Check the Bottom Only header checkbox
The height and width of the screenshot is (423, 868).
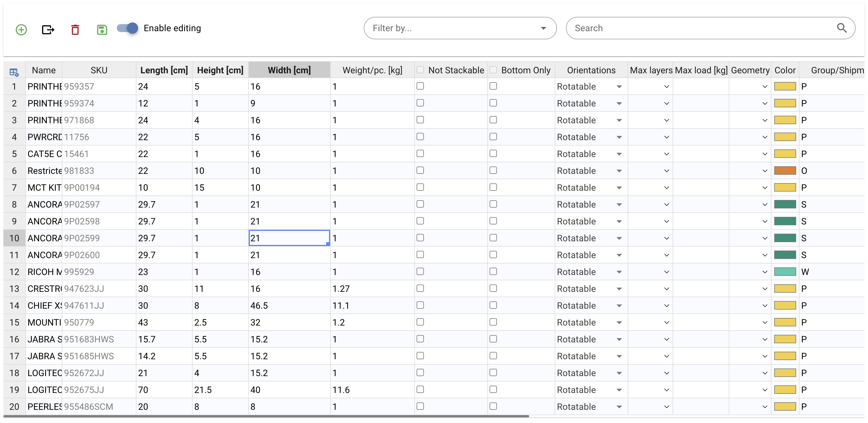493,70
